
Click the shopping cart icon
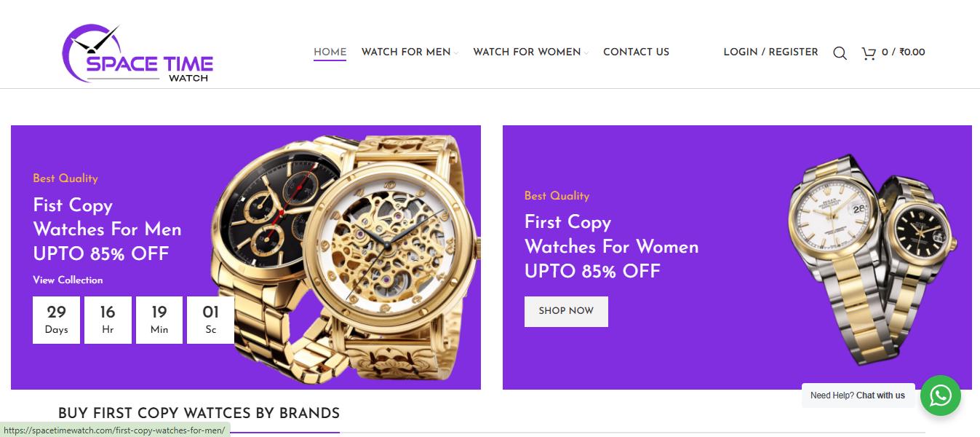pos(869,52)
